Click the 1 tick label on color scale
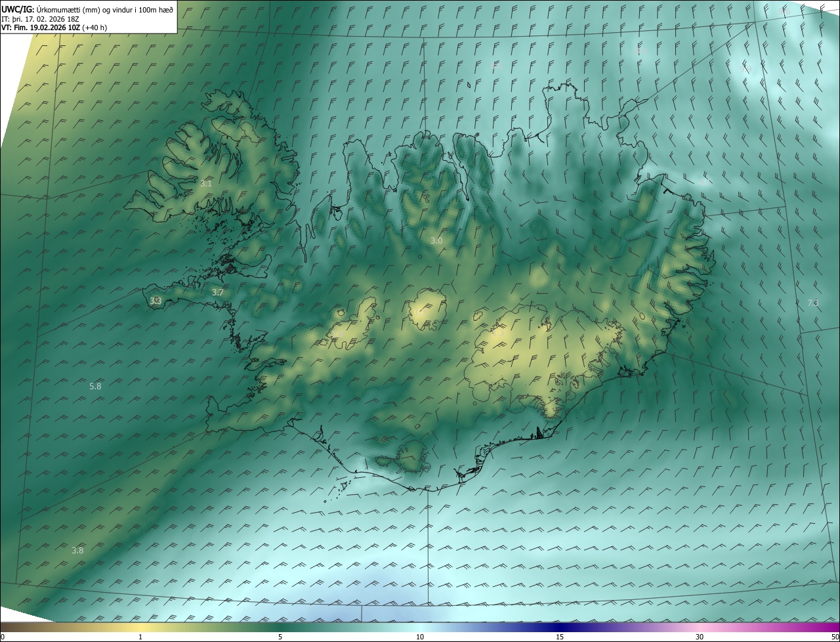 [140, 637]
